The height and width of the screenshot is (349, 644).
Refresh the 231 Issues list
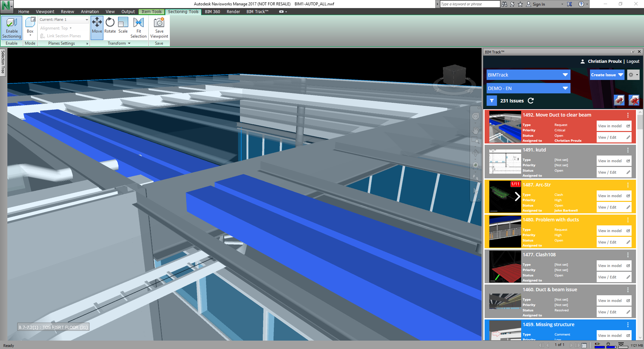pos(531,101)
